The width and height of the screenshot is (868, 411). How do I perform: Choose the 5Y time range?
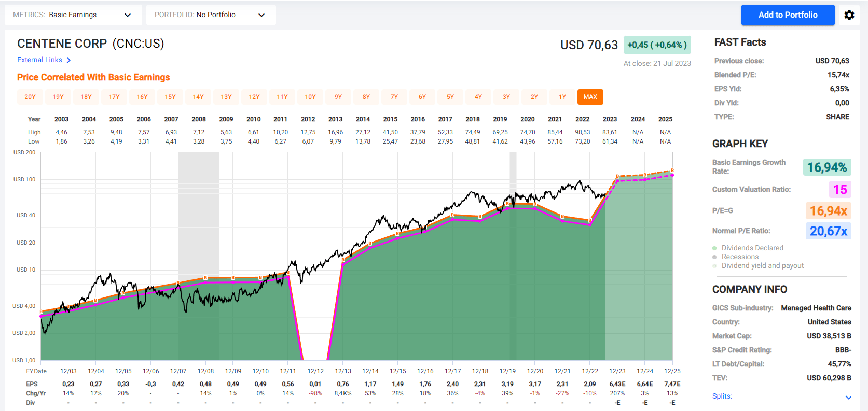point(450,97)
